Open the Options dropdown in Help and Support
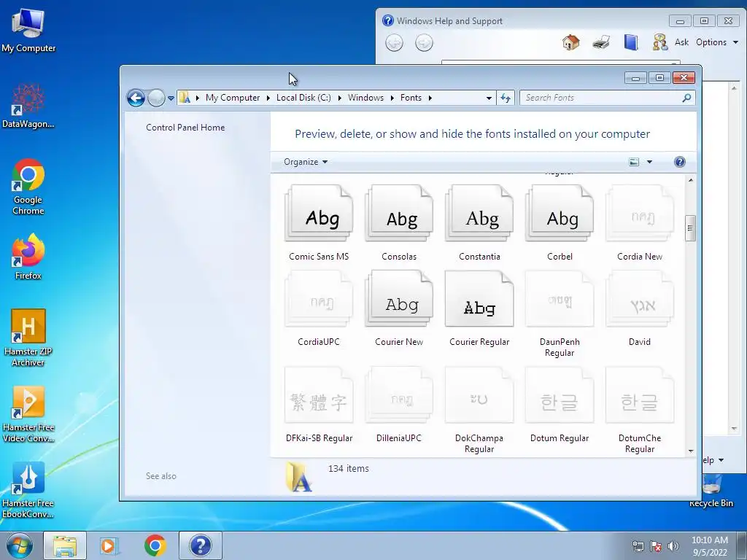 pyautogui.click(x=716, y=42)
